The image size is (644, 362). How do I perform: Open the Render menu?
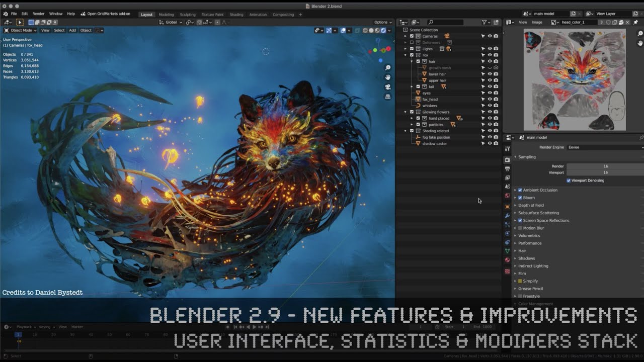(x=38, y=14)
